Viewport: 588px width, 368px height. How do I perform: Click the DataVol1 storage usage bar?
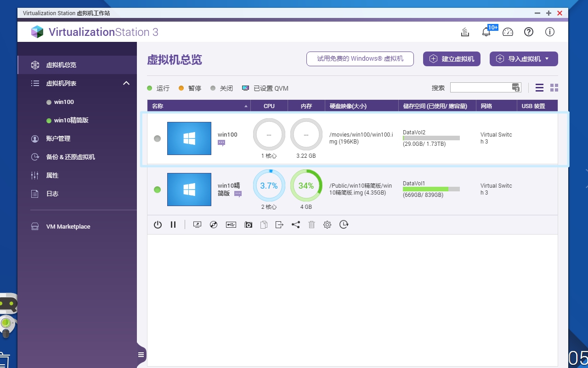(431, 189)
